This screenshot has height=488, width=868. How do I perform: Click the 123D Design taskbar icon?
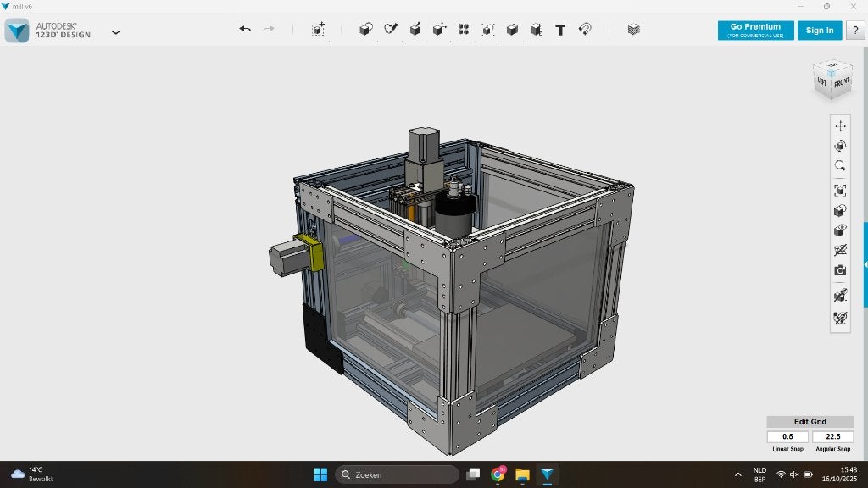click(x=547, y=474)
